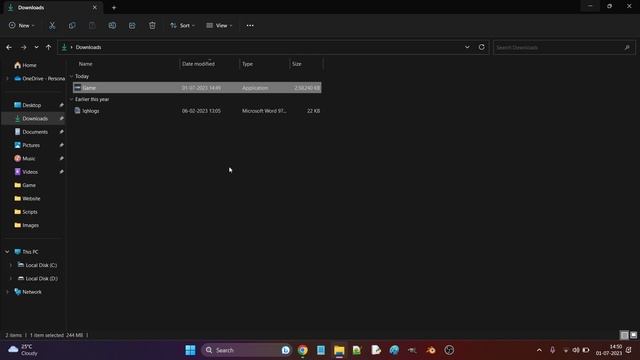Open Desktop in the navigation pane
640x360 pixels.
33,105
